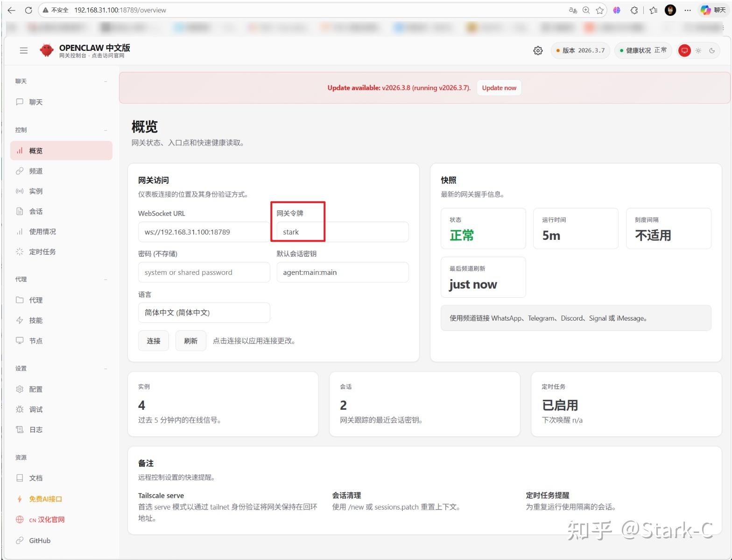This screenshot has height=560, width=732.
Task: Click the 节点 monitor icon in sidebar
Action: coord(20,341)
